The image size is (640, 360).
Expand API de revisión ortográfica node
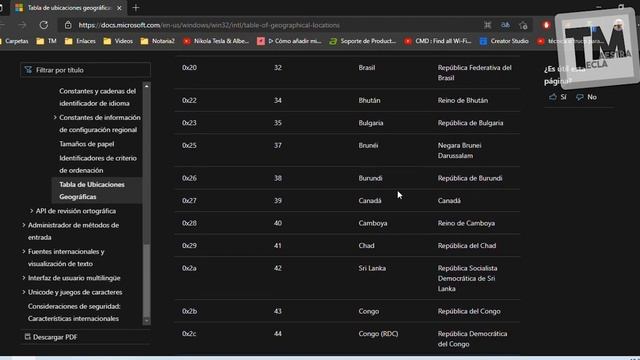click(x=31, y=211)
